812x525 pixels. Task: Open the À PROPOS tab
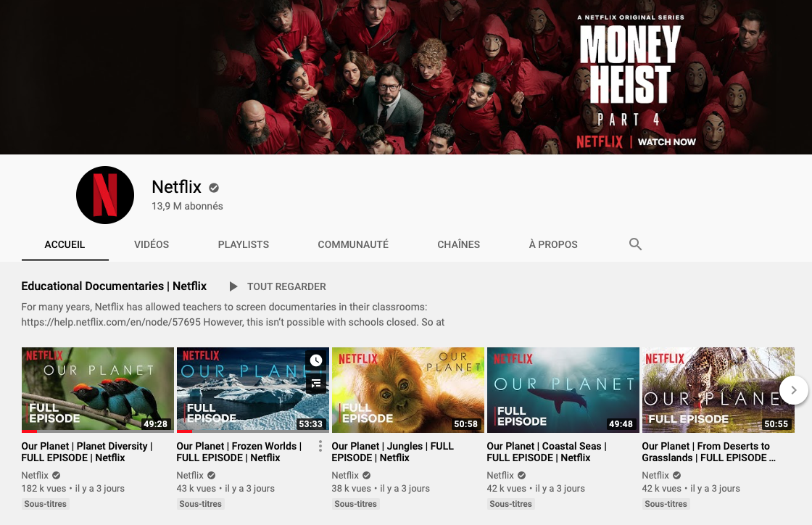click(553, 244)
